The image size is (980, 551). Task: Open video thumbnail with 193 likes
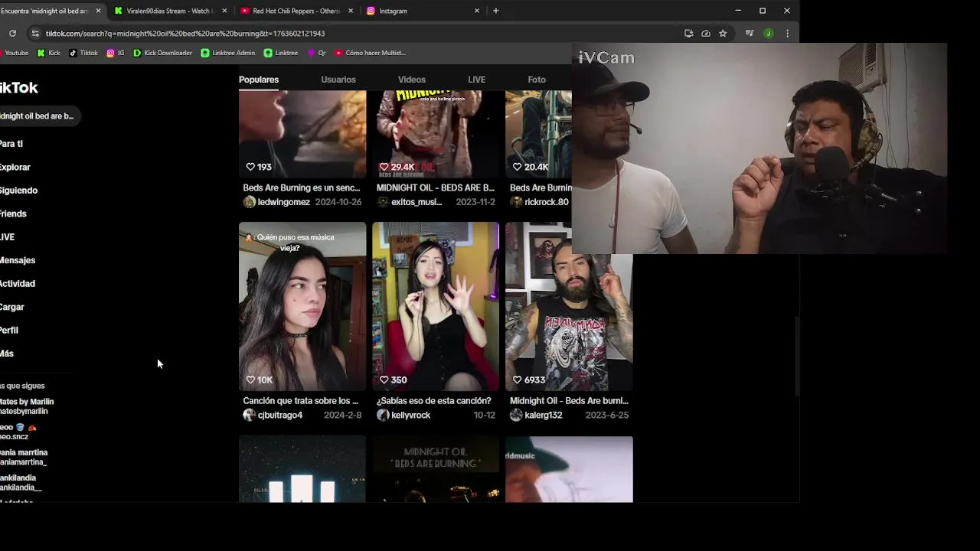(302, 134)
